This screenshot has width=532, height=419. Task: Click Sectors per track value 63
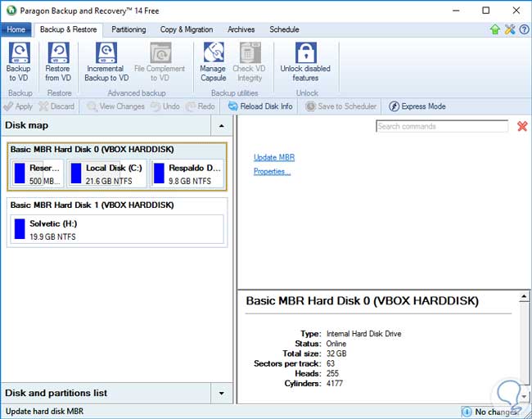pos(331,363)
